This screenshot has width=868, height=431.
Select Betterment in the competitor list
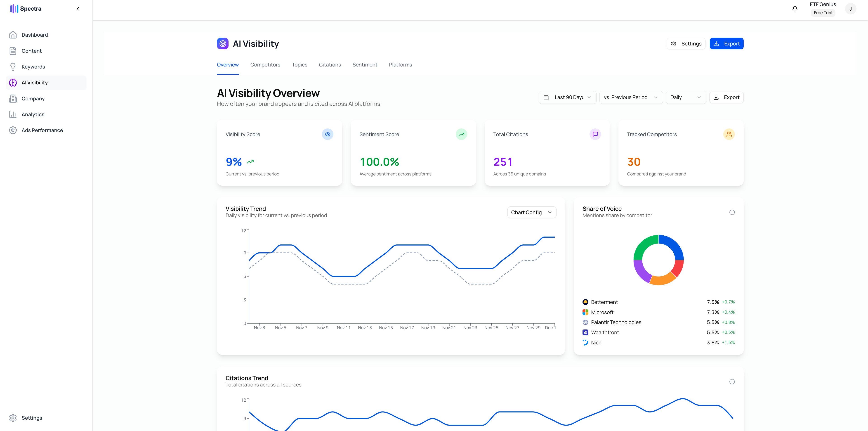click(604, 302)
